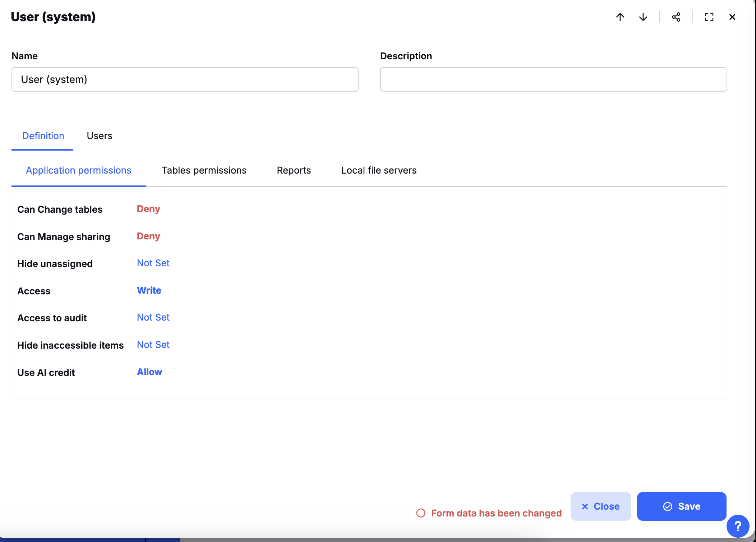Click the share icon in header
756x542 pixels.
point(676,17)
